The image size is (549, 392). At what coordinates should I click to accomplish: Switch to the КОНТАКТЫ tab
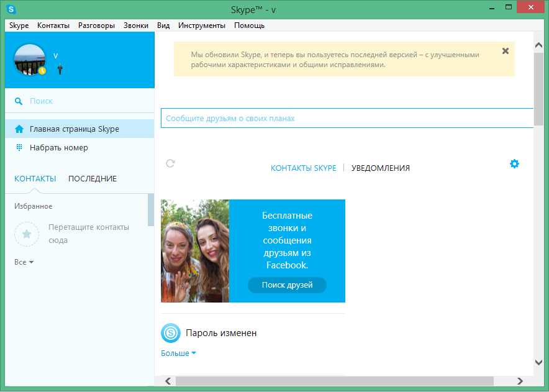[x=35, y=179]
